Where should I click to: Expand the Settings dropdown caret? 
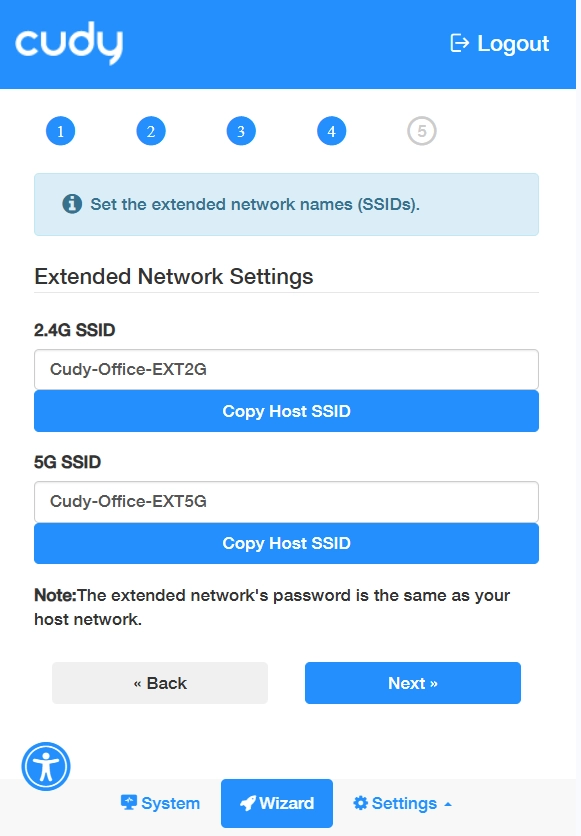coord(448,804)
